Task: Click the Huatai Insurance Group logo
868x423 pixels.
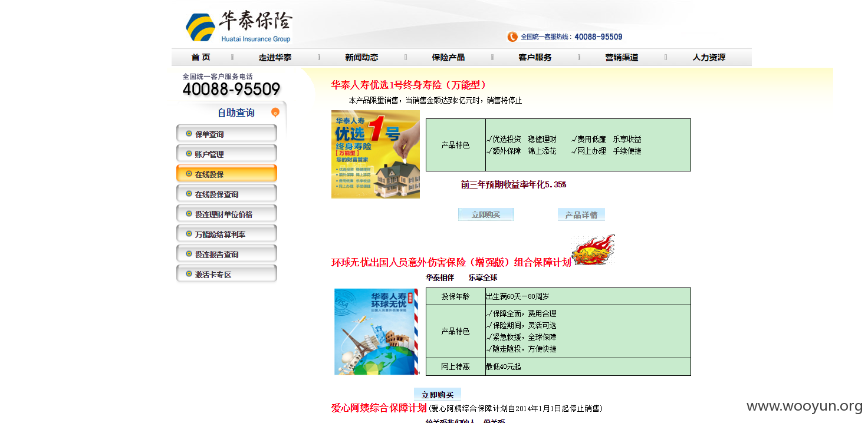Action: point(239,27)
